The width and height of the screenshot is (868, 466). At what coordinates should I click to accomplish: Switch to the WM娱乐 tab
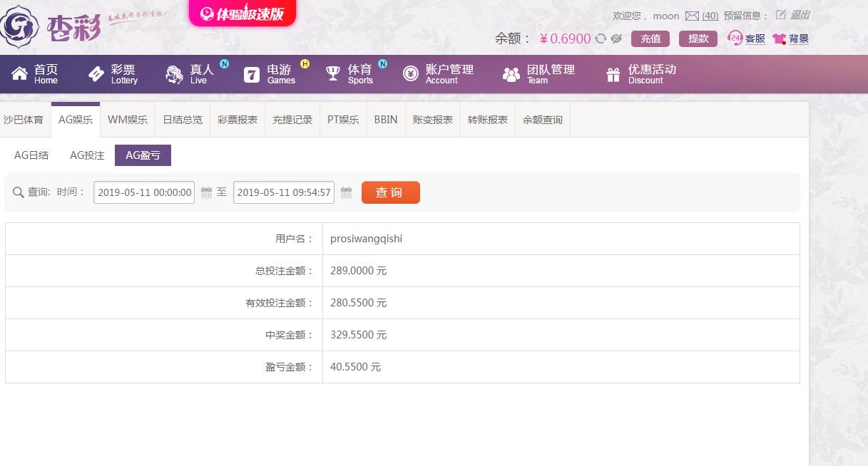(x=128, y=120)
